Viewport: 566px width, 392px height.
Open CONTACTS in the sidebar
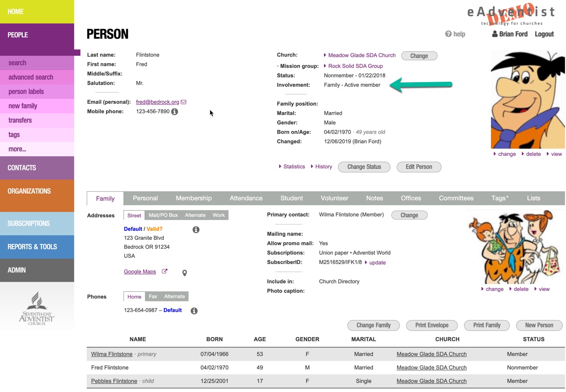37,168
